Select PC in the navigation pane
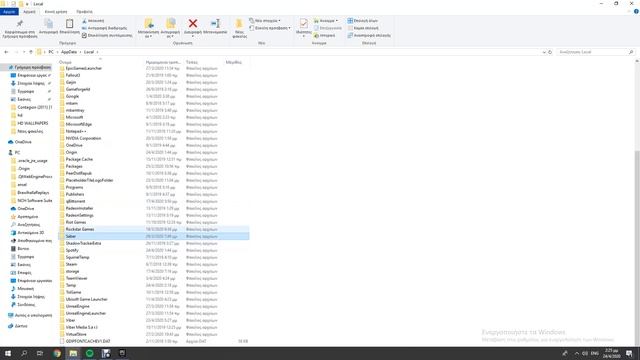This screenshot has height=360, width=640. coord(17,153)
